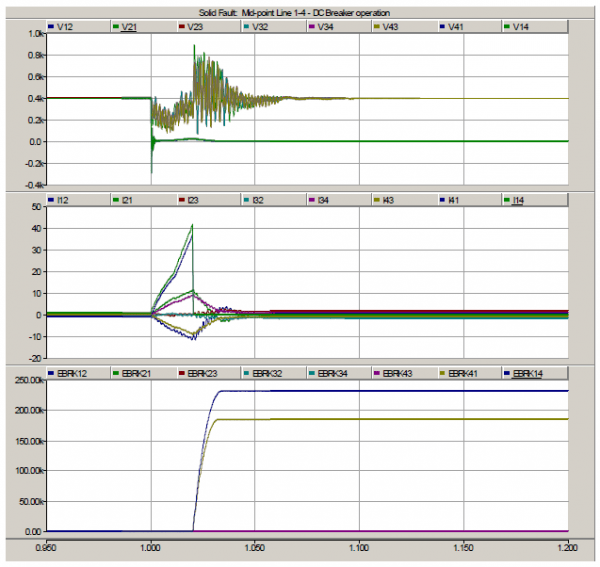This screenshot has height=567, width=600.
Task: Click the 1.050 time axis label
Action: point(254,547)
